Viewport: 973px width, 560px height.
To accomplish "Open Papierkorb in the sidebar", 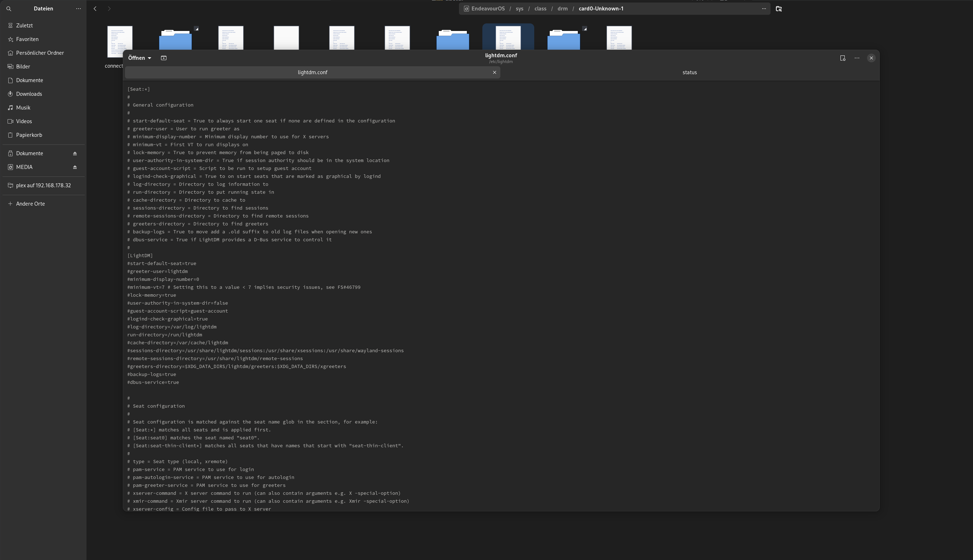I will 29,135.
